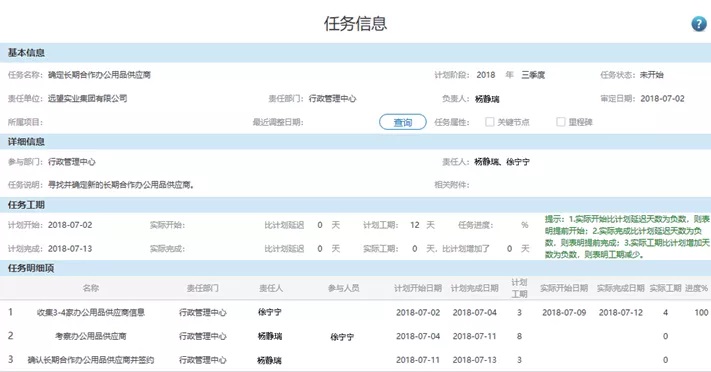Viewport: 711px width, 372px height.
Task: Select row 考察办公用品供应商
Action: (x=356, y=336)
